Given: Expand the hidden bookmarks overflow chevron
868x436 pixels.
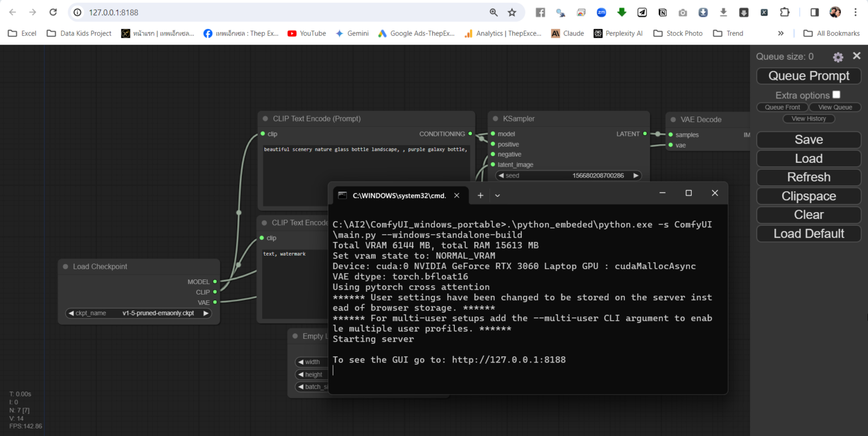Looking at the screenshot, I should [x=781, y=33].
